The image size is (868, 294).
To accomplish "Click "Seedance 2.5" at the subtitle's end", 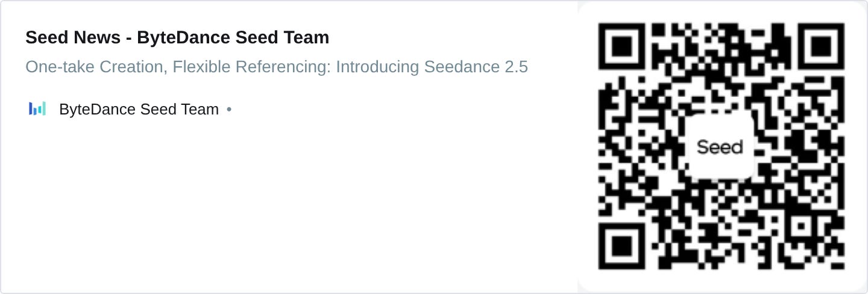I will point(476,67).
